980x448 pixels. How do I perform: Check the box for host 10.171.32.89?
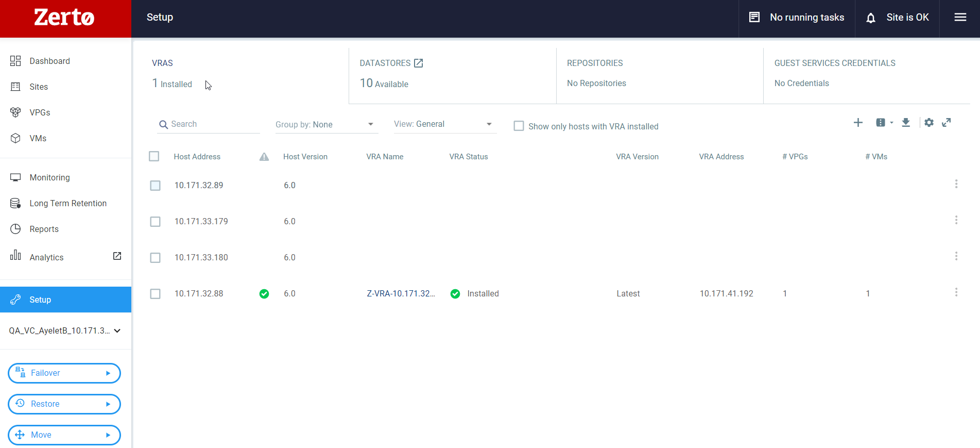tap(155, 186)
